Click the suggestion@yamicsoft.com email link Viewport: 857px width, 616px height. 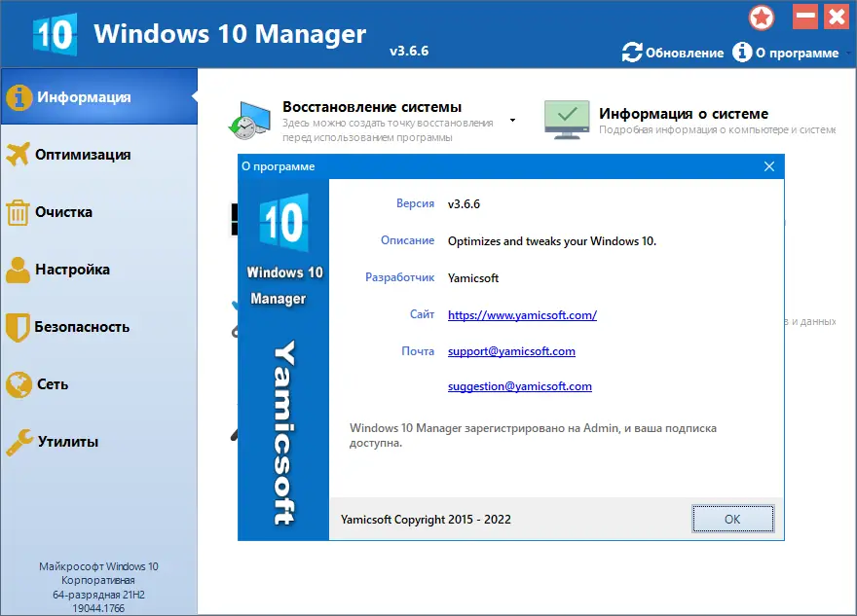[519, 386]
